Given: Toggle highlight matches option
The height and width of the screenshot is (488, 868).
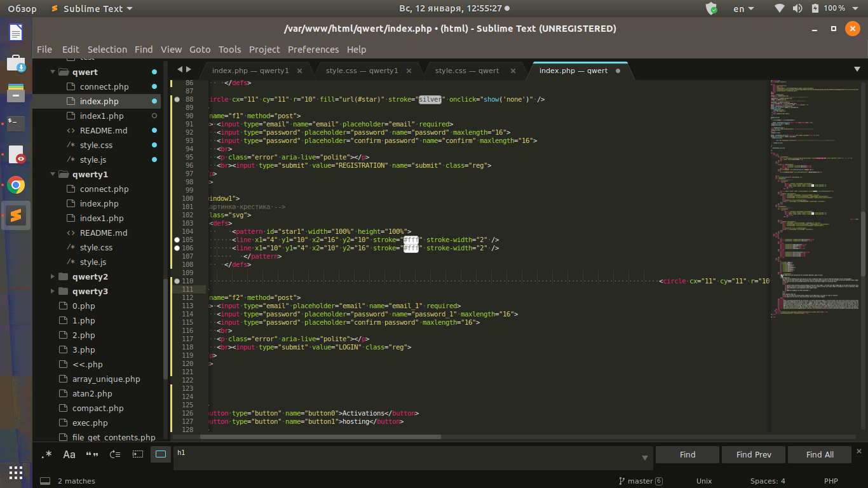Looking at the screenshot, I should click(161, 454).
